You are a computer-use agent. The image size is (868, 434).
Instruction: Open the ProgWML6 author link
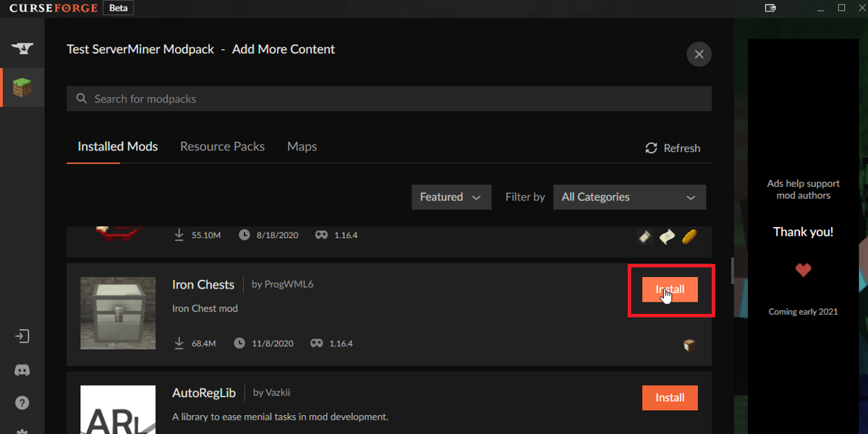tap(288, 285)
